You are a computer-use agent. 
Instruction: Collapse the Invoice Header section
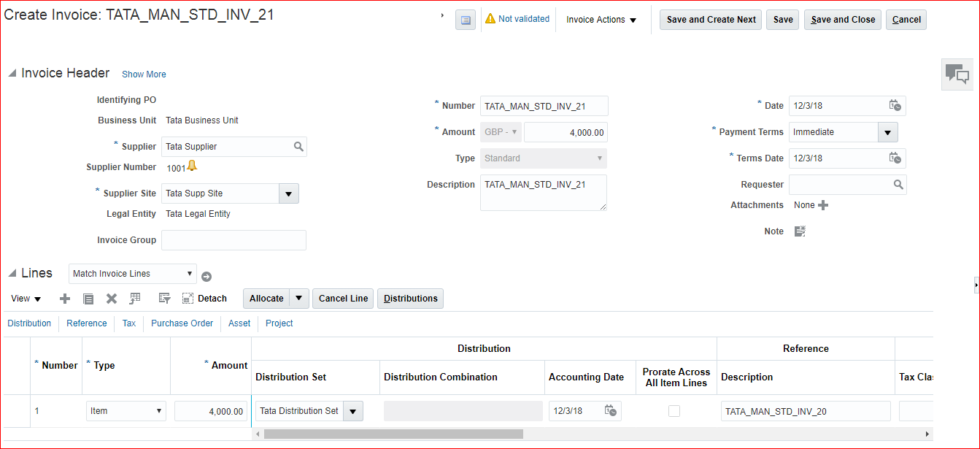tap(12, 74)
